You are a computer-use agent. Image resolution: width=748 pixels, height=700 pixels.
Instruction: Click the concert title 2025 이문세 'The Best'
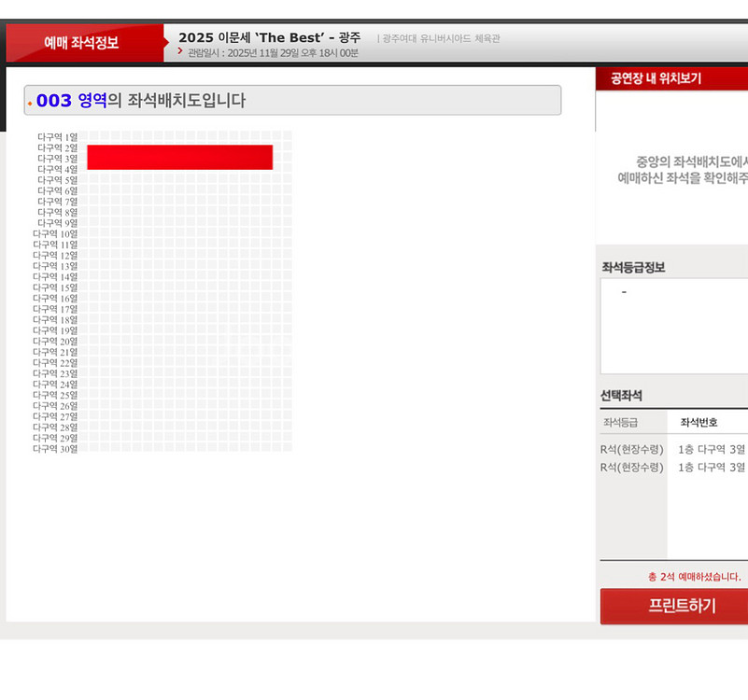[x=269, y=37]
